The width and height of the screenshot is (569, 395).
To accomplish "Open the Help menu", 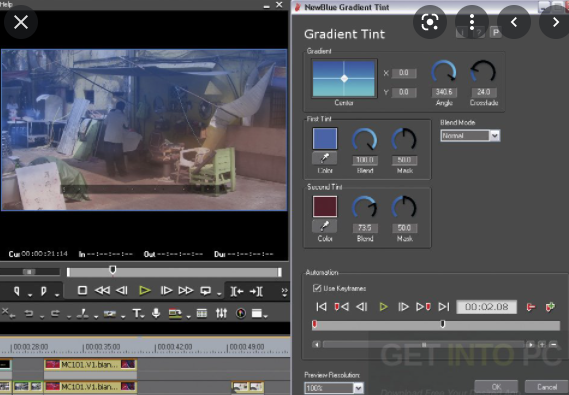I will click(6, 4).
